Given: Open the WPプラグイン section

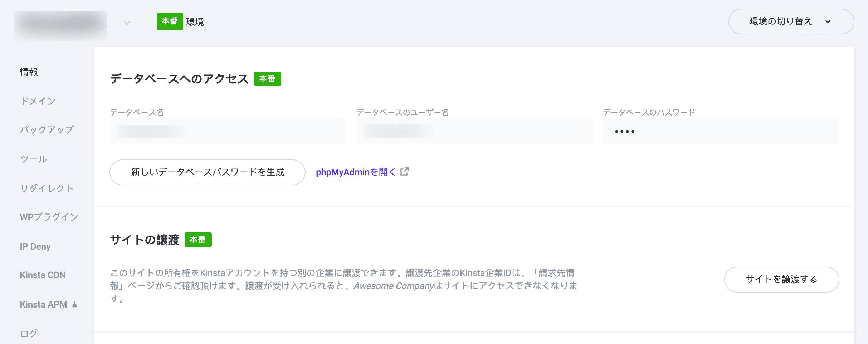Looking at the screenshot, I should tap(49, 217).
